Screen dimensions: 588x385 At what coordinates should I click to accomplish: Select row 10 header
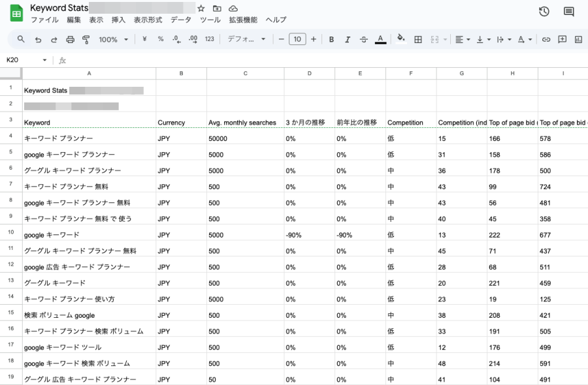pos(11,232)
